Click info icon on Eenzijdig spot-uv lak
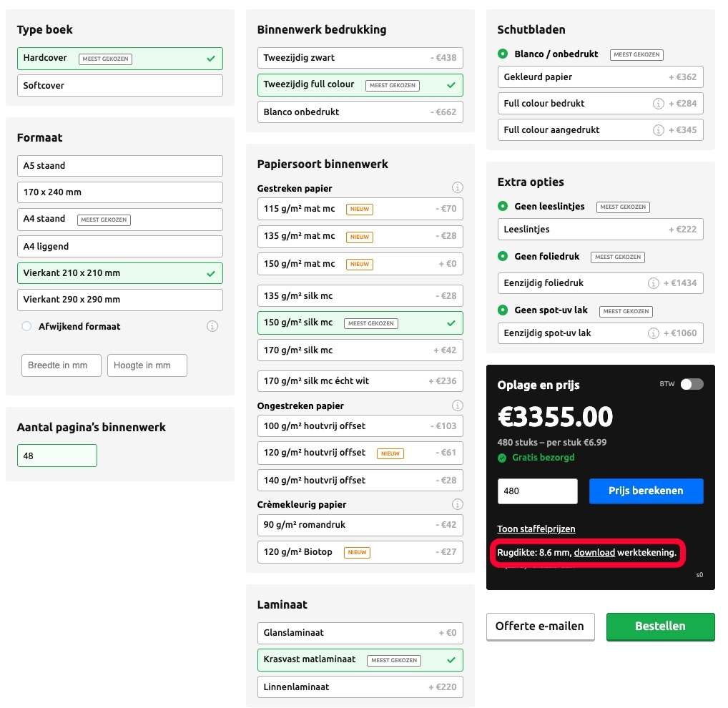Screen dimensions: 728x708 [653, 333]
